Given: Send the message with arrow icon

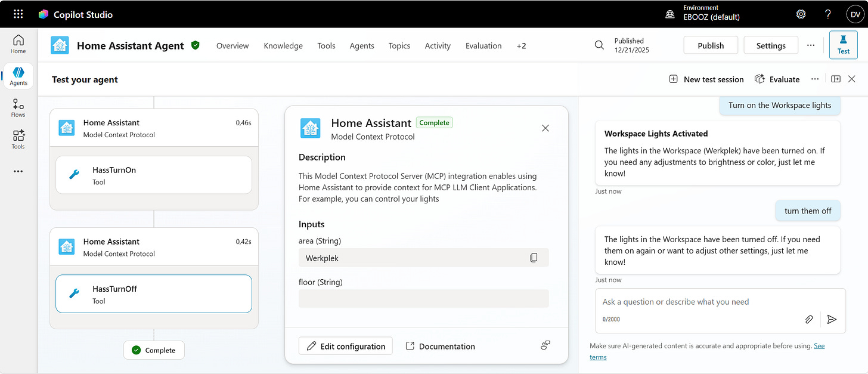Looking at the screenshot, I should point(832,319).
